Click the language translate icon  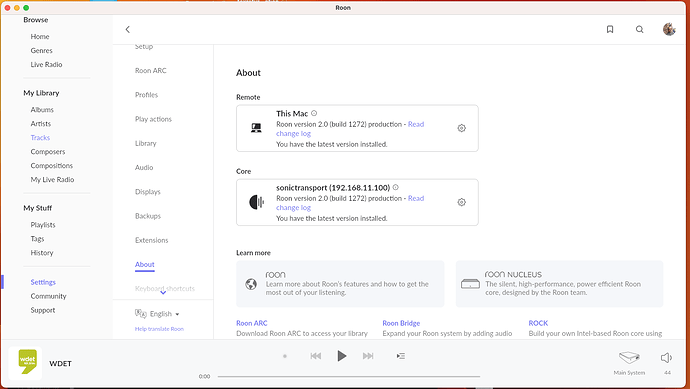[x=140, y=313]
